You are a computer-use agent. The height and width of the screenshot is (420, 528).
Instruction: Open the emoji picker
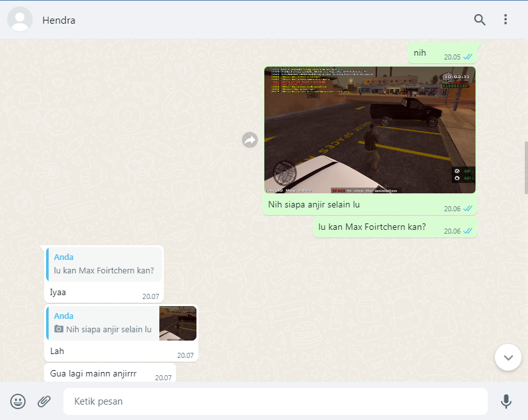(18, 401)
